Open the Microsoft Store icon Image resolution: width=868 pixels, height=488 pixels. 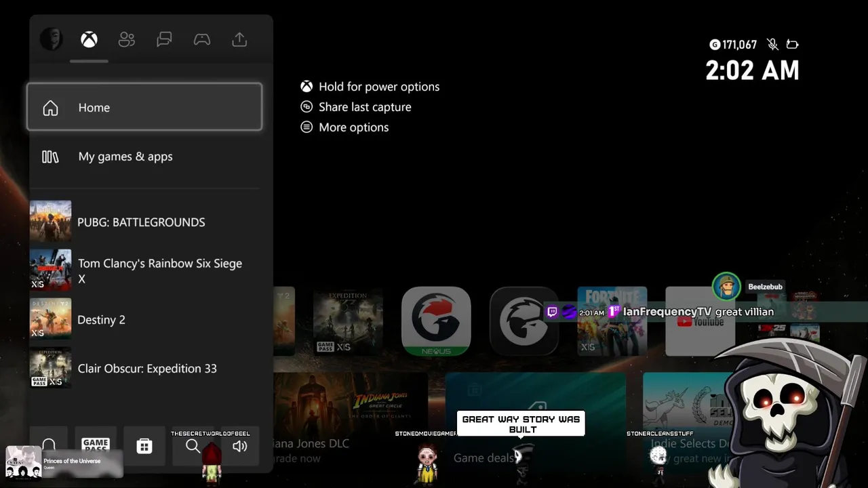[144, 446]
